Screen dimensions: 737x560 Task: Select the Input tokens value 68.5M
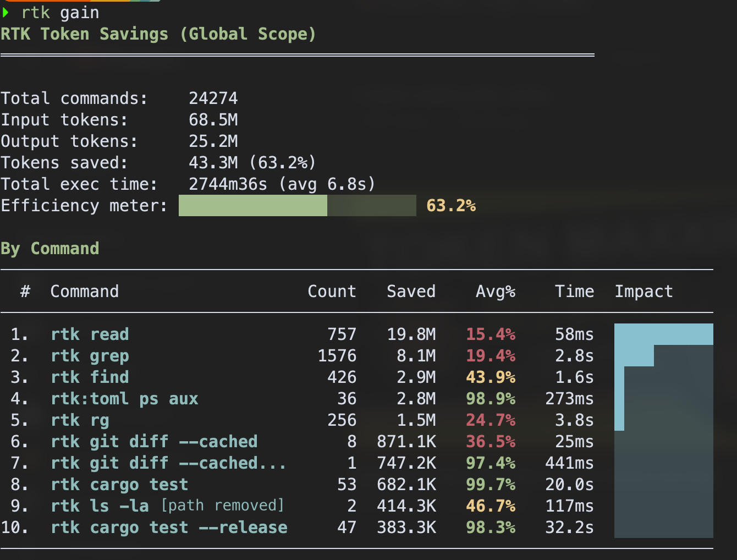(213, 120)
